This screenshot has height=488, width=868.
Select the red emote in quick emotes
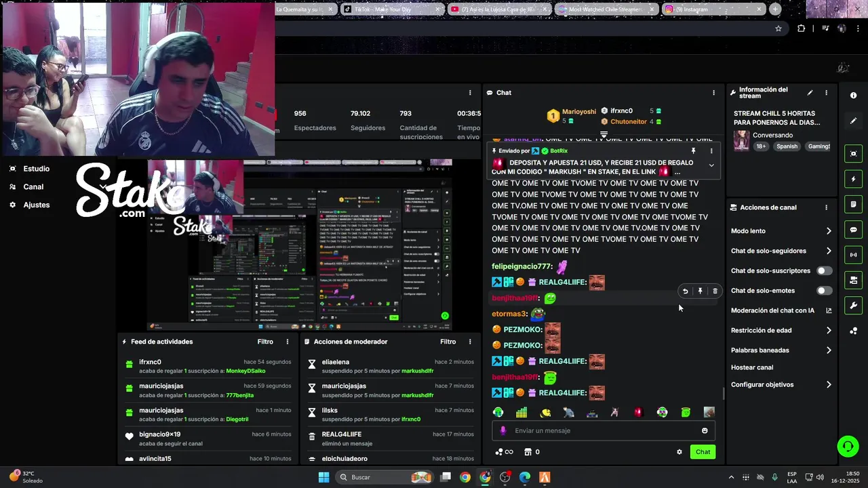pos(638,412)
